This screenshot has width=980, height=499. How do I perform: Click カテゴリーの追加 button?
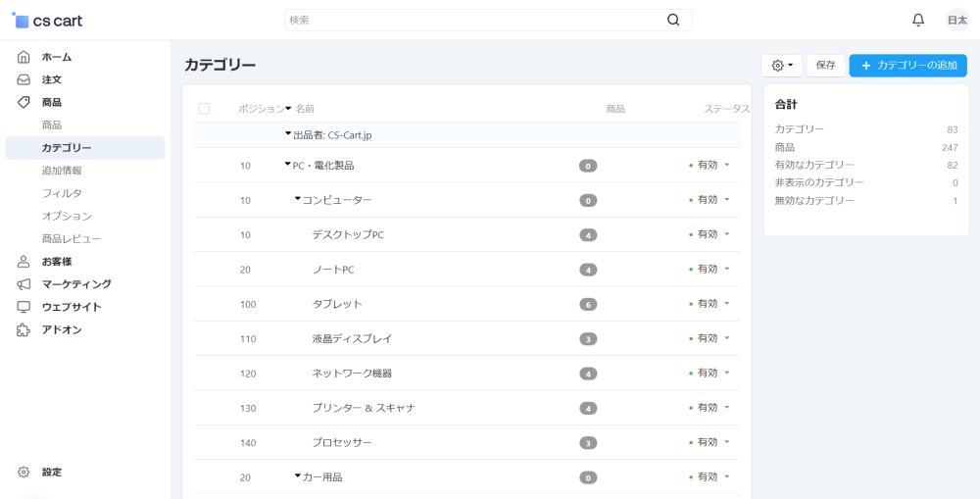tap(907, 66)
